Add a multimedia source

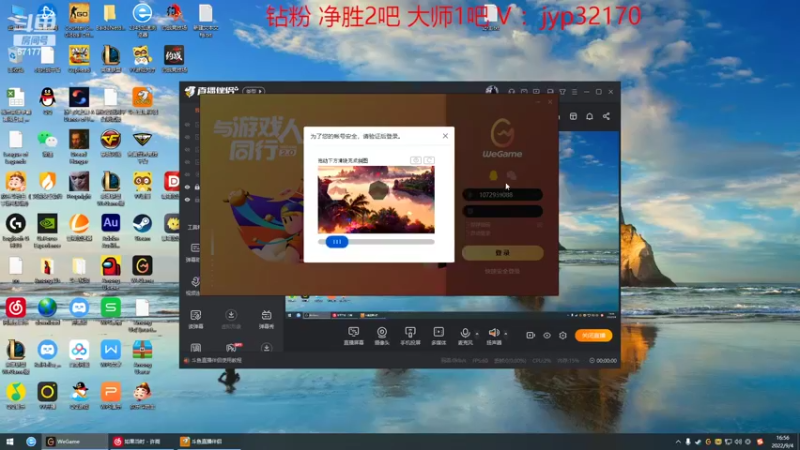pos(439,336)
